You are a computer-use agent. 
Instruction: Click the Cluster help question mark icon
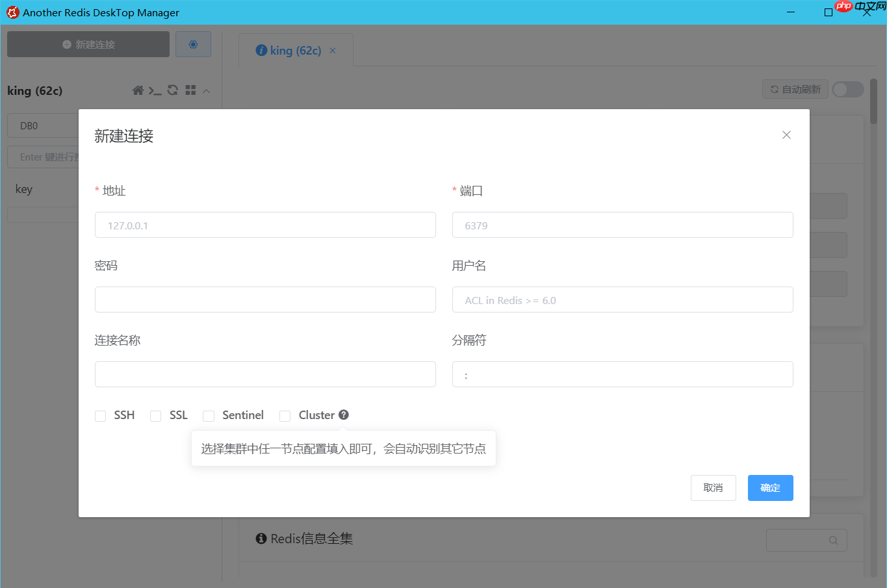[344, 415]
